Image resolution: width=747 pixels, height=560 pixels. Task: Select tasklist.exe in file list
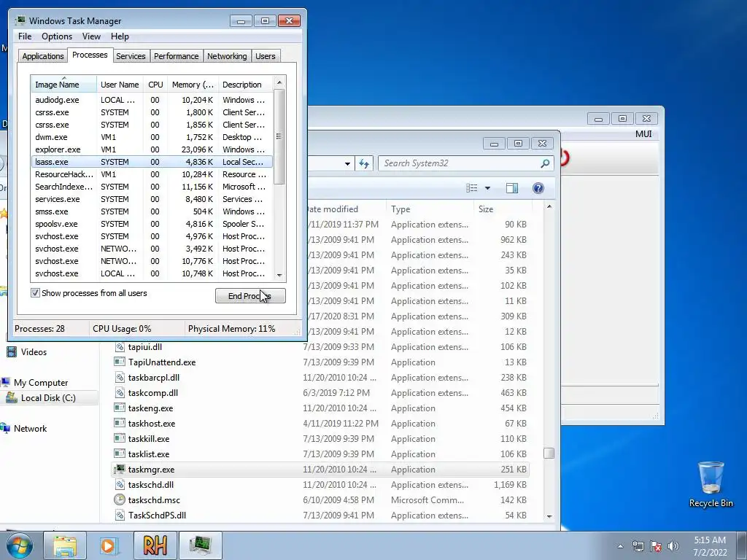coord(320,454)
